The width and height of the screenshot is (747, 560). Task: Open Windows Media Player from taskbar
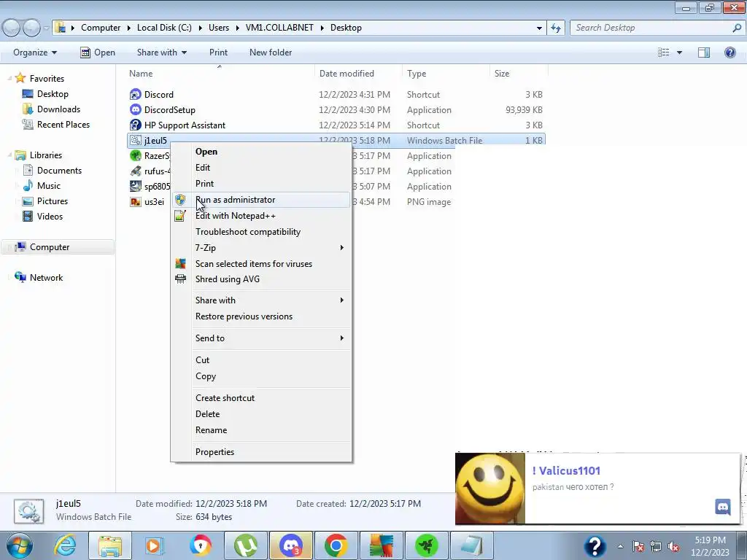(155, 545)
